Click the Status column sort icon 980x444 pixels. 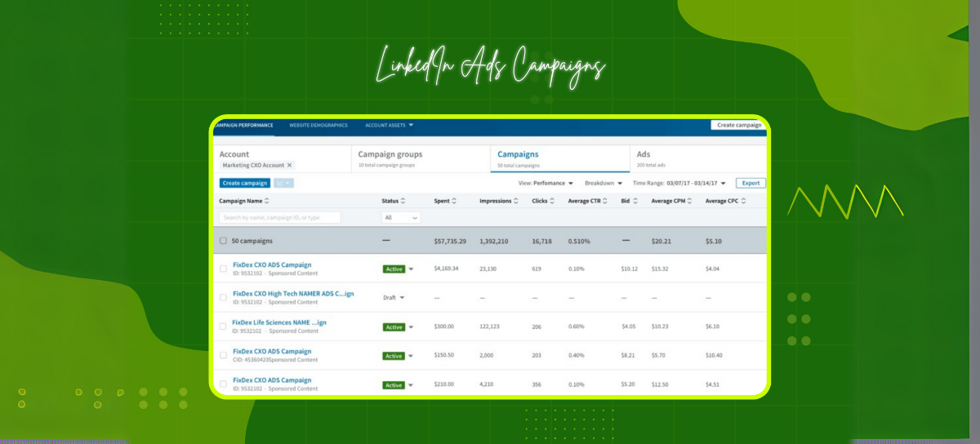tap(403, 201)
